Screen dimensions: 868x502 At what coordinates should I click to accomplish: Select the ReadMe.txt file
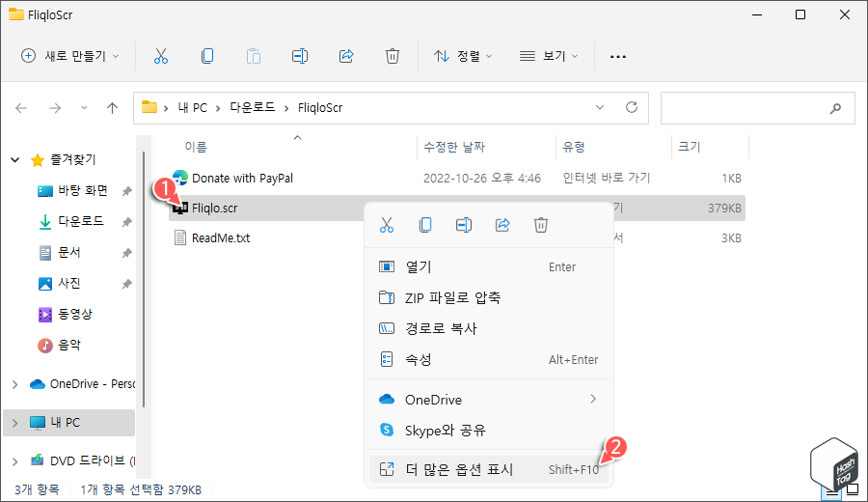pyautogui.click(x=221, y=238)
